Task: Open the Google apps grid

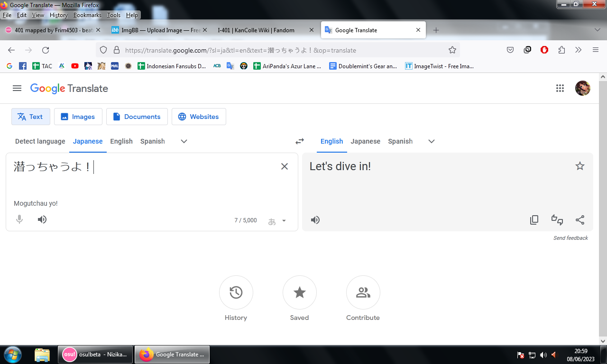Action: (560, 88)
